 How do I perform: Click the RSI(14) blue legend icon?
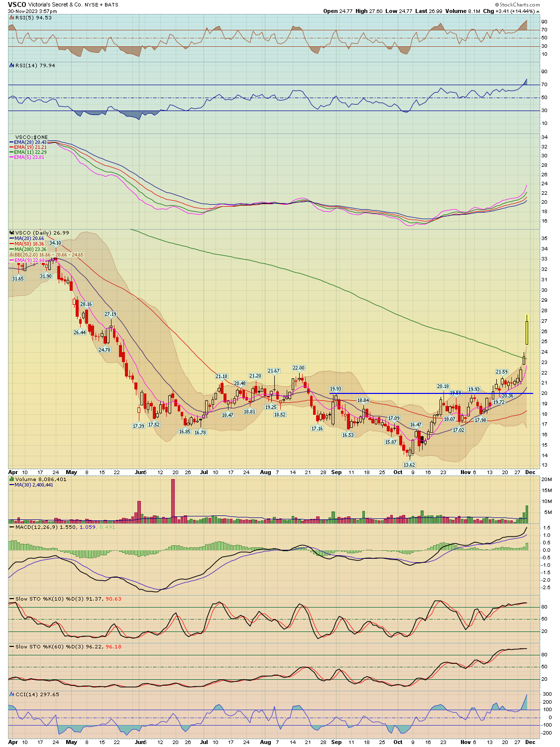tap(12, 65)
